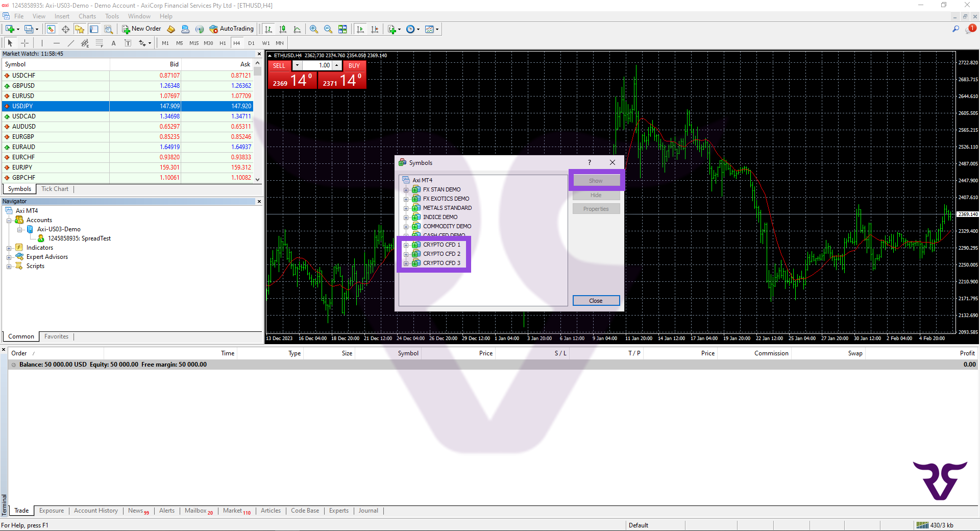Select the Horizontal Line drawing tool
Viewport: 980px width, 531px height.
tap(57, 43)
